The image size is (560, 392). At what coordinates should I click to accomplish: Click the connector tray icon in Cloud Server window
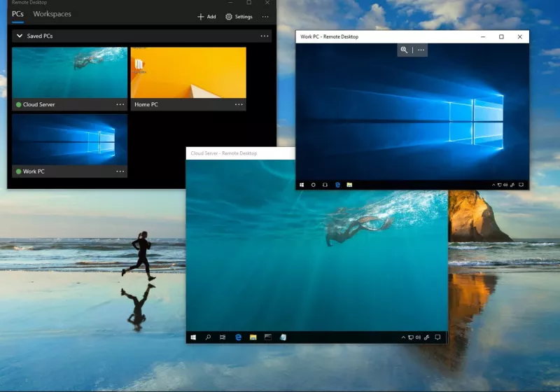coord(427,337)
